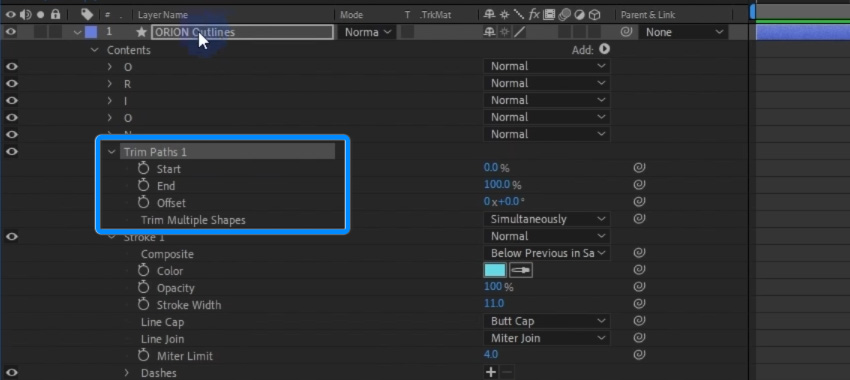Expand the Dashes section

(127, 372)
